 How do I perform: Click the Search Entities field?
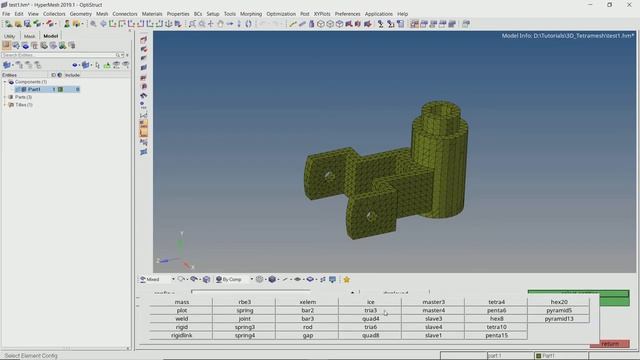[59, 55]
